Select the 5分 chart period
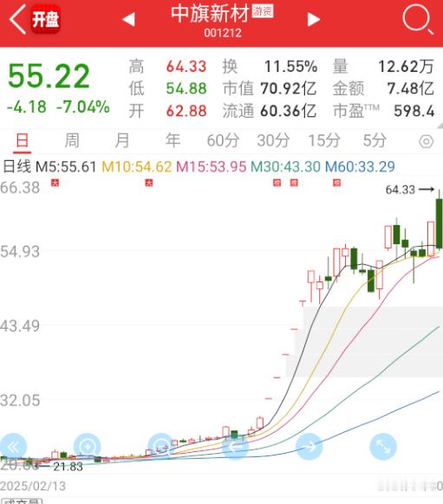The image size is (443, 504). 375,140
